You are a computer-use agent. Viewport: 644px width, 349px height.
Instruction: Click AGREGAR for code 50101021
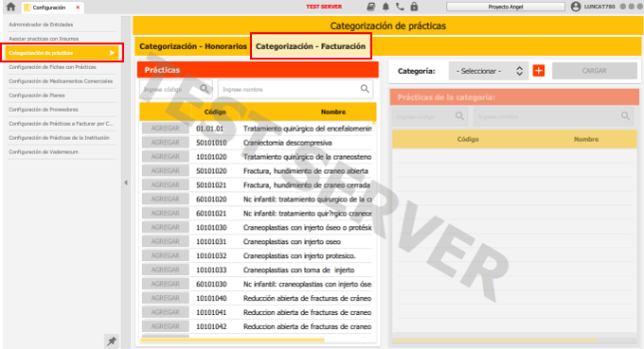point(165,185)
